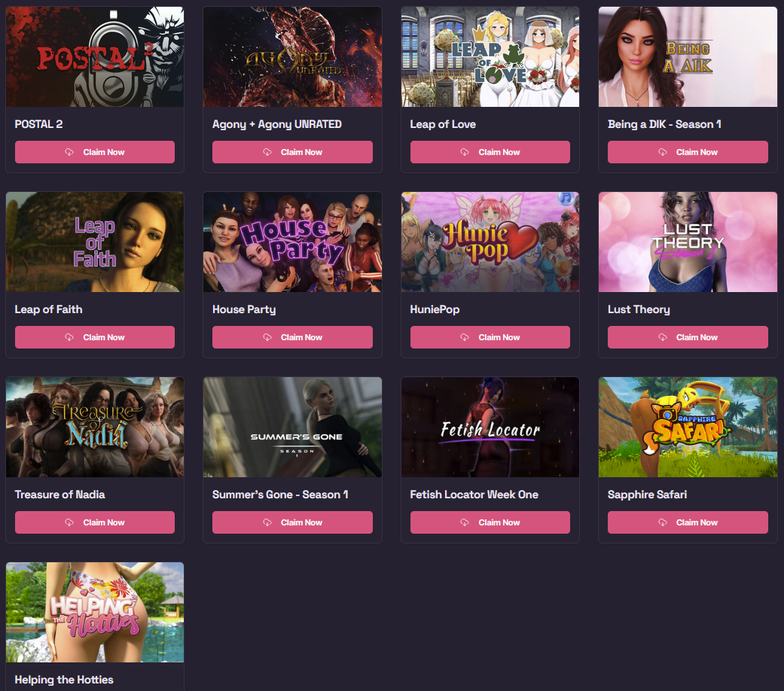Click the cloud icon under HuniePop
The width and height of the screenshot is (784, 691).
465,337
